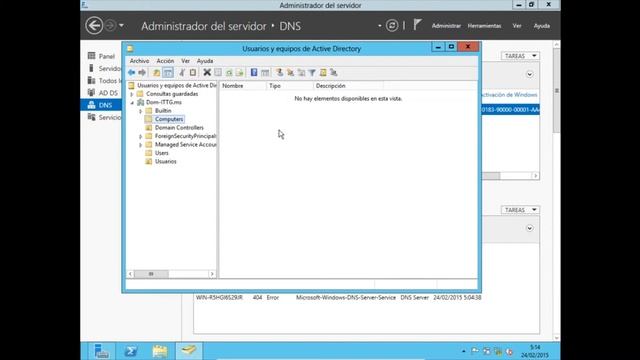Viewport: 640px width, 360px height.
Task: Click the add-to-group icon at toolbar end
Action: (333, 73)
